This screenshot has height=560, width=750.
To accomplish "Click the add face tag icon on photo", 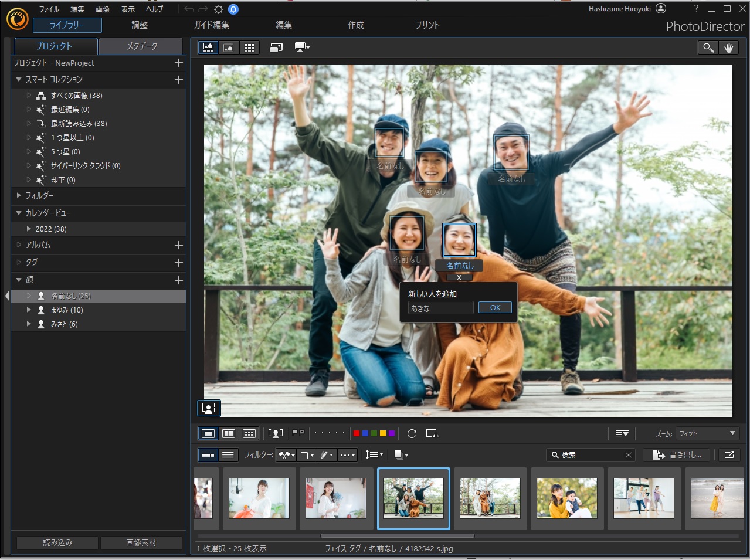I will click(209, 408).
